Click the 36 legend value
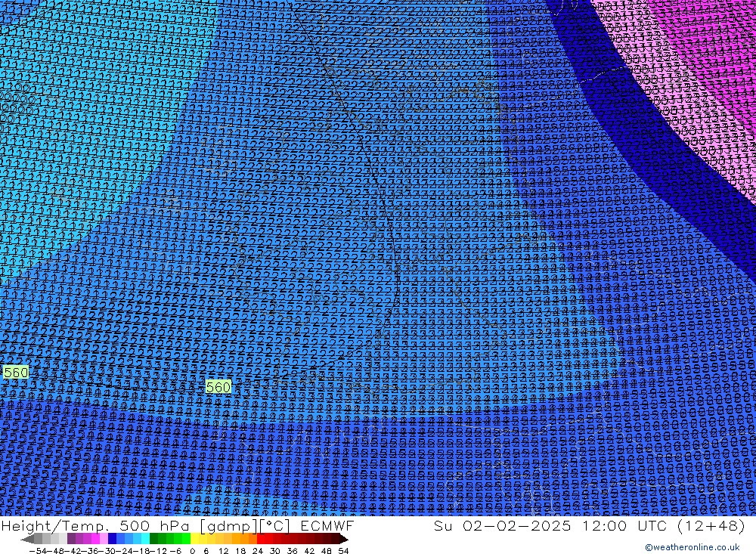 pyautogui.click(x=292, y=551)
